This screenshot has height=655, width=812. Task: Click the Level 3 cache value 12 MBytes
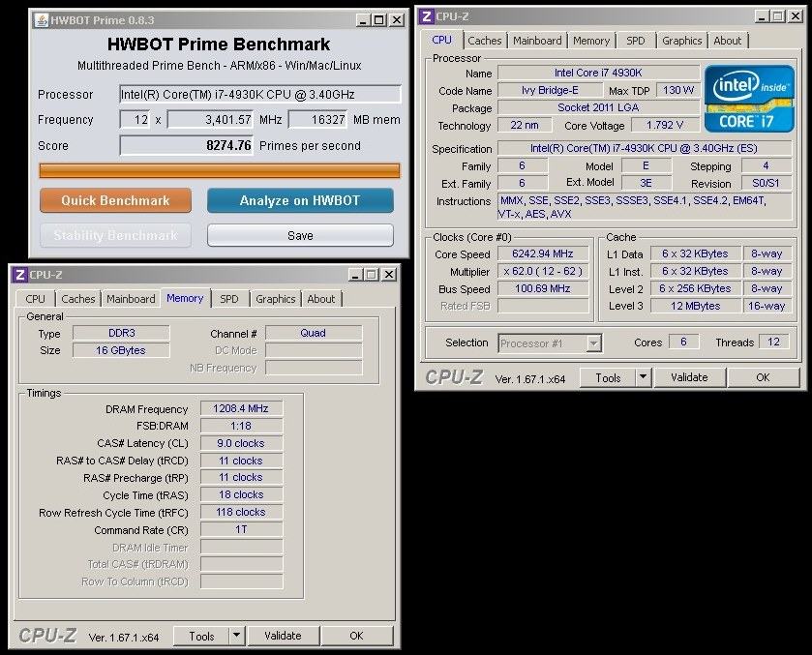pos(696,306)
